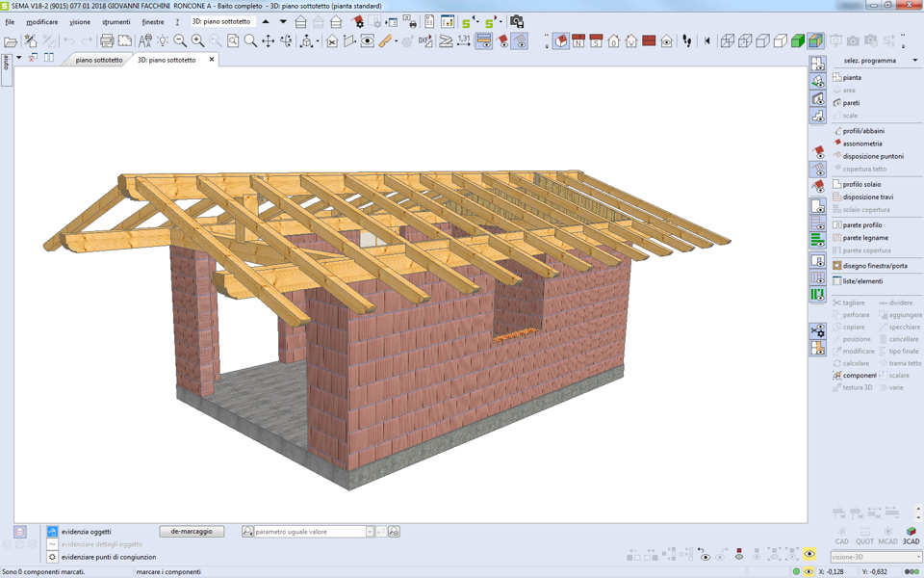This screenshot has width=924, height=578.
Task: Click 'disposizione puntoni' in side panel
Action: pos(873,156)
